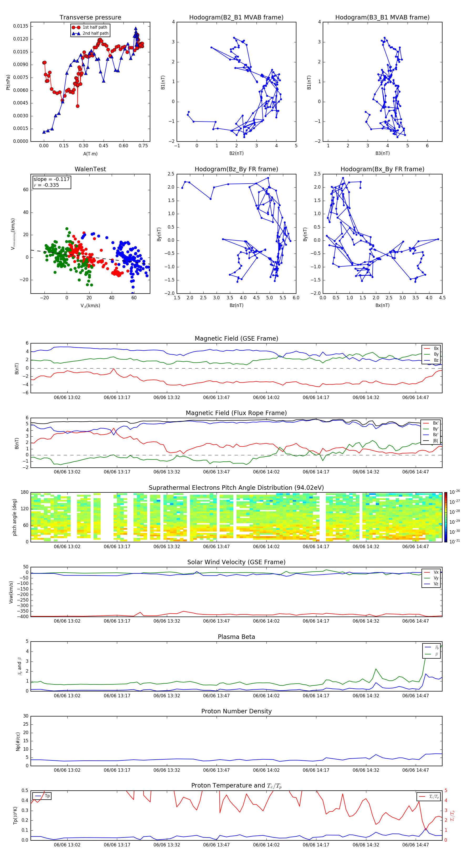
Task: Click the '1st half path' legend entry
Action: [x=90, y=27]
